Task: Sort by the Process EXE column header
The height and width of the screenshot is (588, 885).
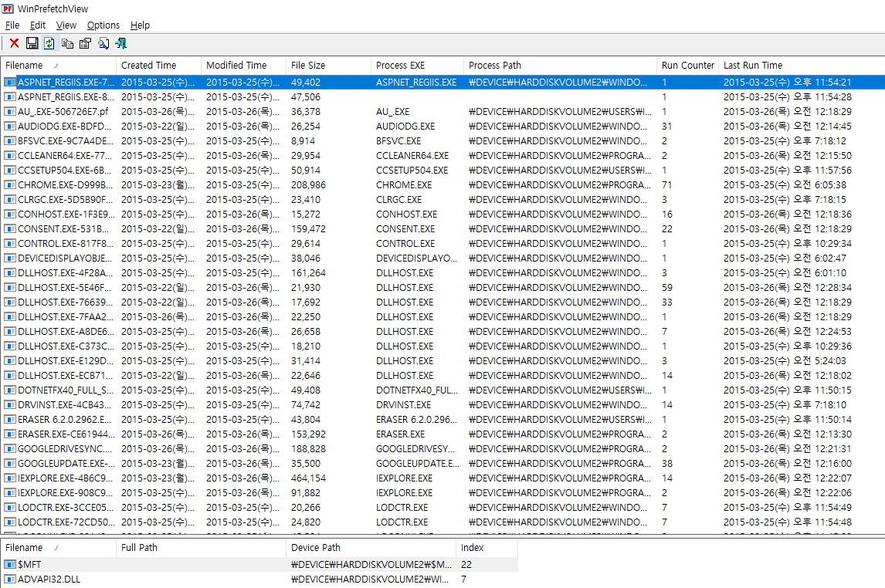Action: pyautogui.click(x=417, y=66)
